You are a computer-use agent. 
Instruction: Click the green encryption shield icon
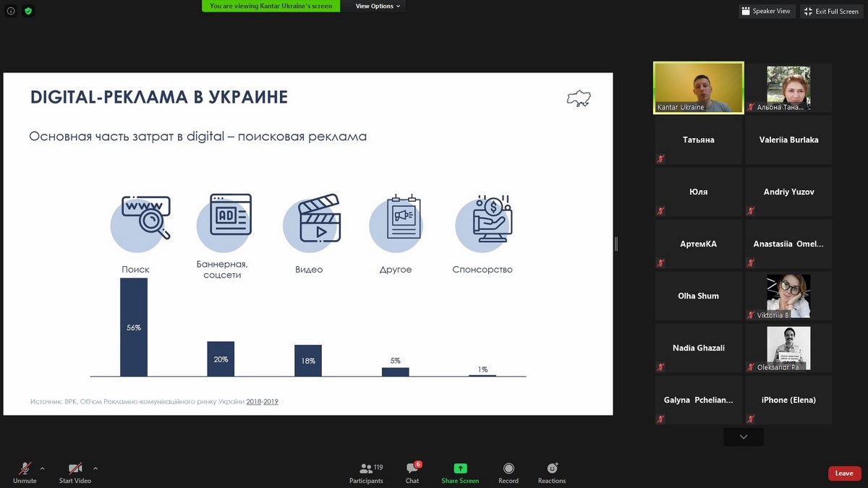coord(28,11)
